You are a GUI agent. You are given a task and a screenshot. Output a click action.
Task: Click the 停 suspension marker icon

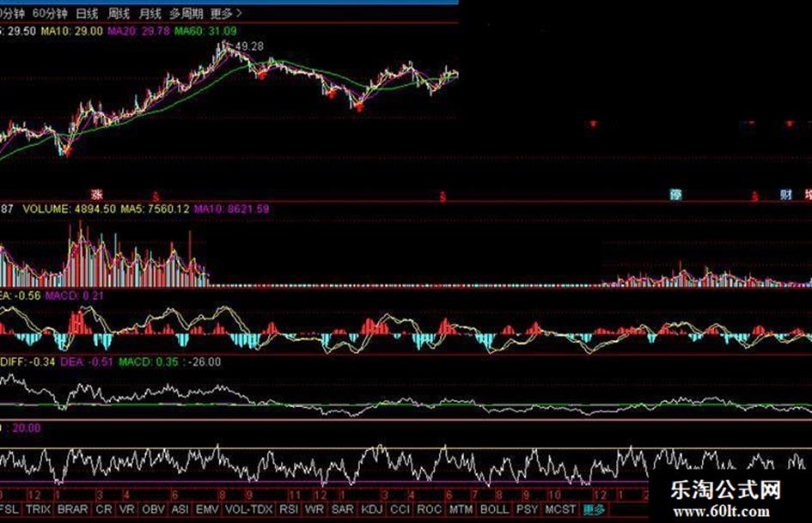coord(675,195)
